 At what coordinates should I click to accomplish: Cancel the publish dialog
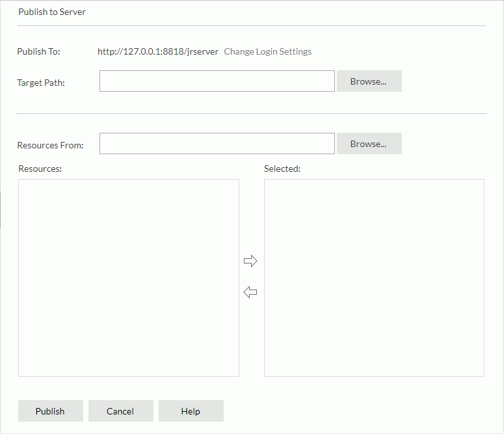coord(120,411)
